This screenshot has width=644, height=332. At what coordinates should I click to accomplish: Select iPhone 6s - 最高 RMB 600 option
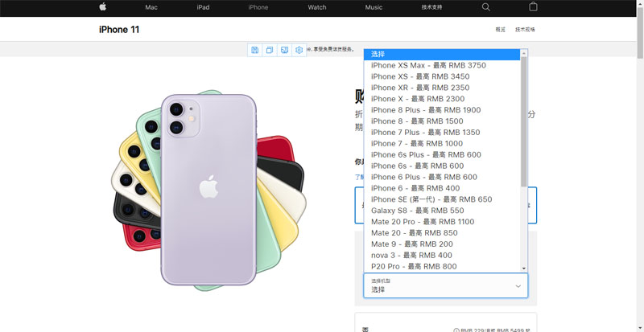[442, 166]
